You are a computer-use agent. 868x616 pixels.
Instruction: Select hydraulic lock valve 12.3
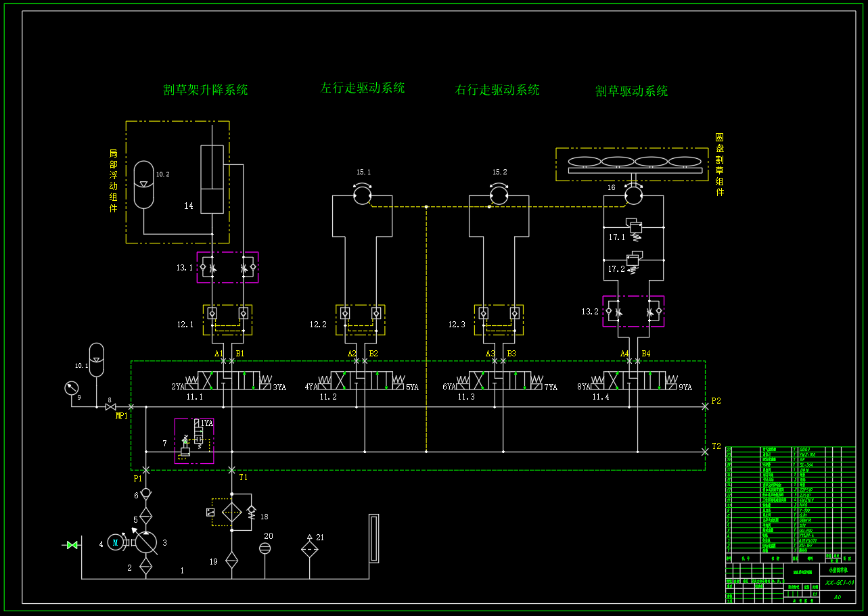tap(499, 319)
